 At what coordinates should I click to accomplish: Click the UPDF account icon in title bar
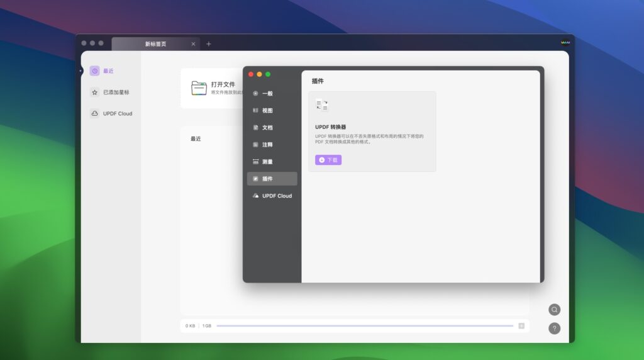tap(565, 42)
